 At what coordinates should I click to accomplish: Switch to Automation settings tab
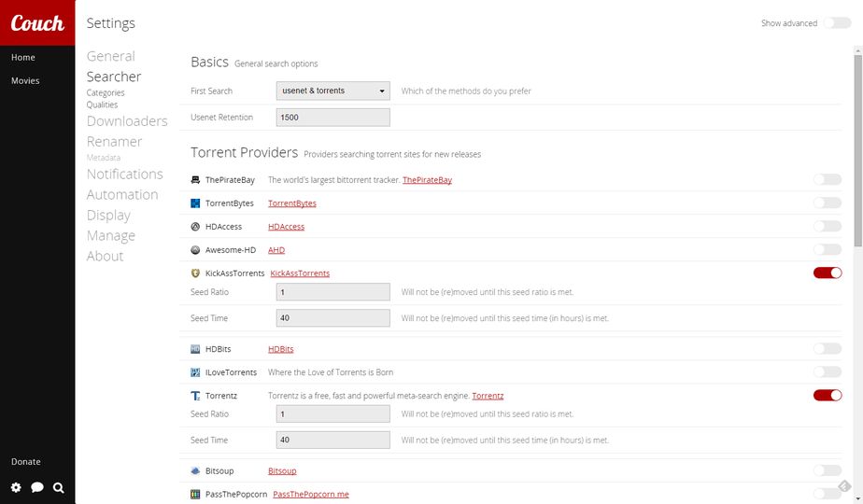point(122,195)
